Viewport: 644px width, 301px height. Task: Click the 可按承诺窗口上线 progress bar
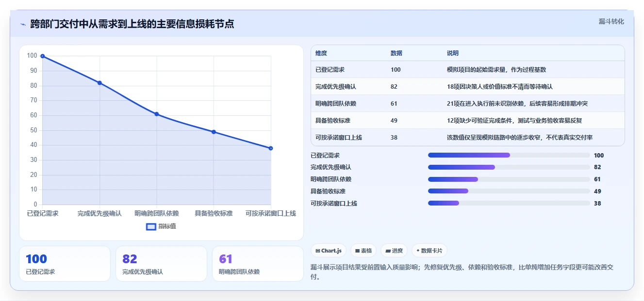pyautogui.click(x=509, y=204)
